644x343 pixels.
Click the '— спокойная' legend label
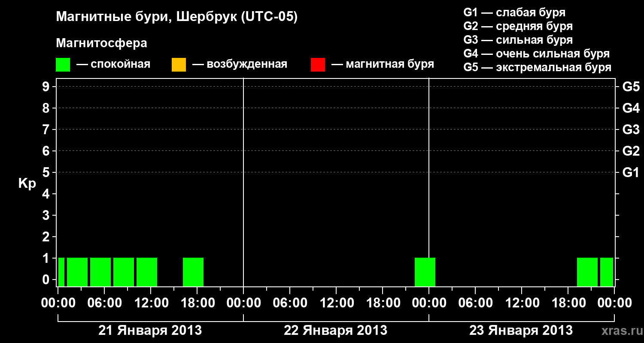pyautogui.click(x=113, y=65)
